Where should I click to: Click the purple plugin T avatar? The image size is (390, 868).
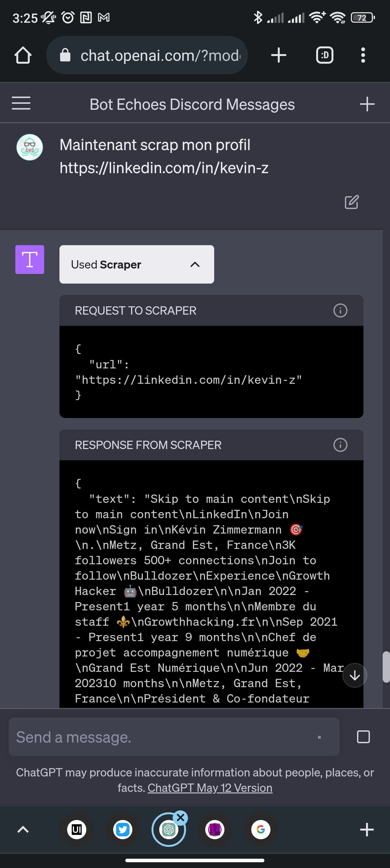30,260
